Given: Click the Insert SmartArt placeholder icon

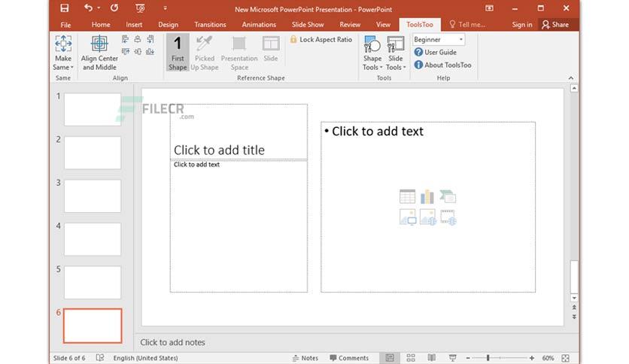Looking at the screenshot, I should coord(448,196).
